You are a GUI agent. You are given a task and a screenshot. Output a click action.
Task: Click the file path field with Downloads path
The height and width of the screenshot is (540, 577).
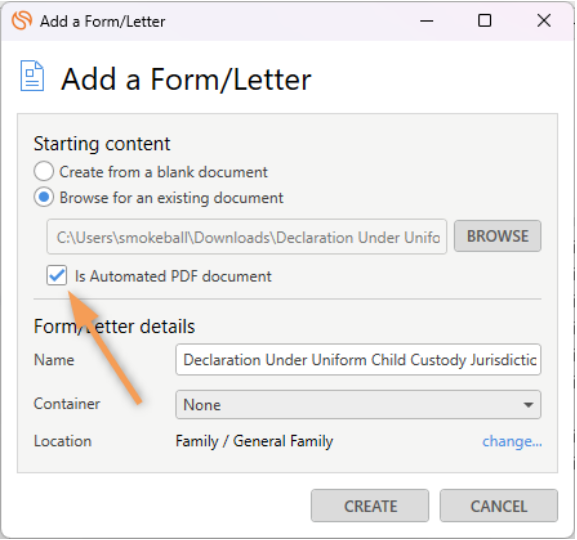coord(247,237)
